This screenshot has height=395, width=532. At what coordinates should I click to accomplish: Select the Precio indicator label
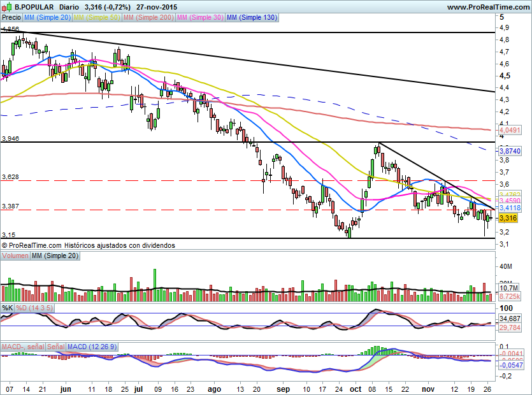pyautogui.click(x=11, y=17)
